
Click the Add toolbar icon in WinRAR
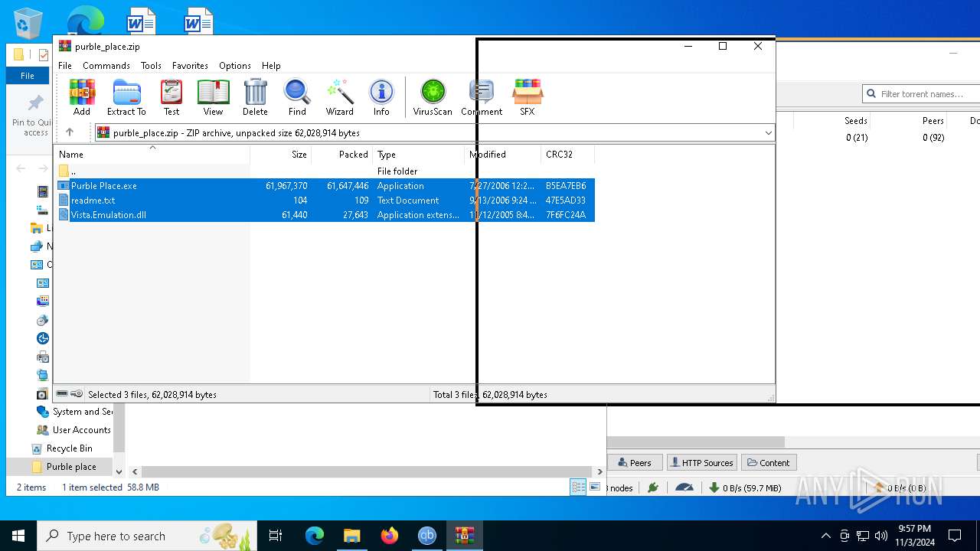(82, 97)
